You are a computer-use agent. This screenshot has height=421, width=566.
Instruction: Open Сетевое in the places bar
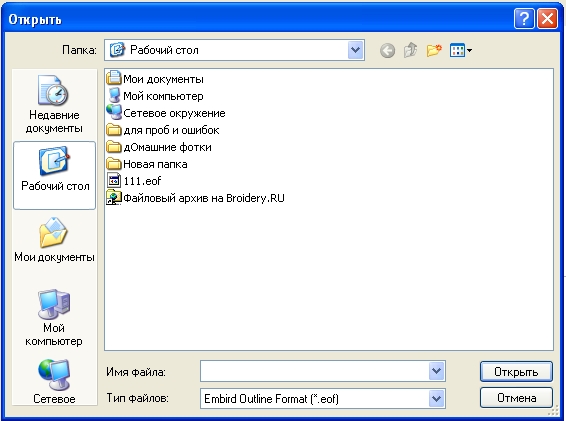[x=54, y=382]
